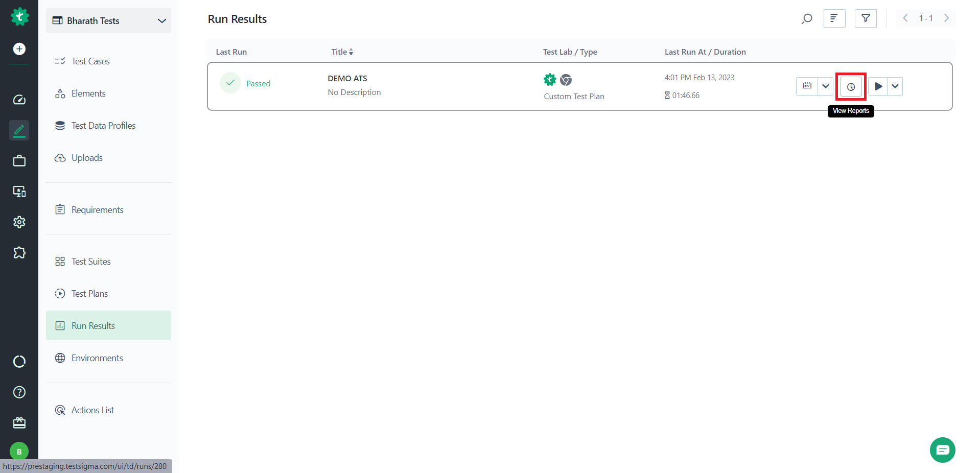Open the help question mark icon
980x473 pixels.
pyautogui.click(x=19, y=392)
